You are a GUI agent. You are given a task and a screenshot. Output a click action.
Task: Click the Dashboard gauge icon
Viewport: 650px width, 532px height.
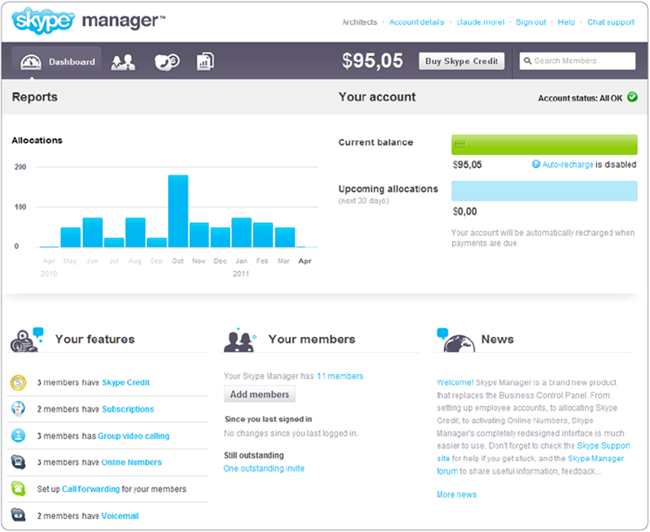coord(31,62)
